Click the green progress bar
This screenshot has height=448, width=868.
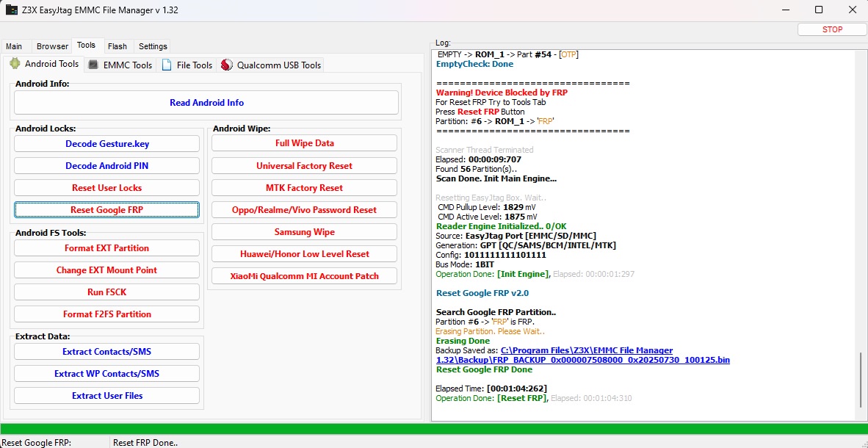[433, 429]
